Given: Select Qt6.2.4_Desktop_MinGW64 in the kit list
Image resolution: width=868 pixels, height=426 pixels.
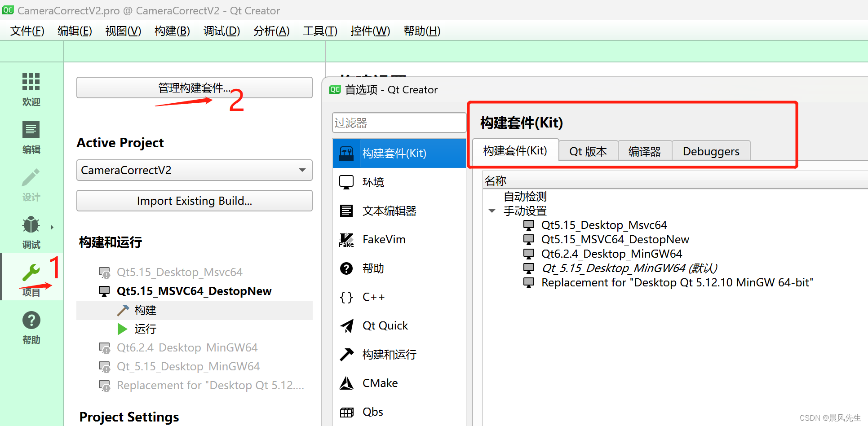Looking at the screenshot, I should [x=611, y=254].
